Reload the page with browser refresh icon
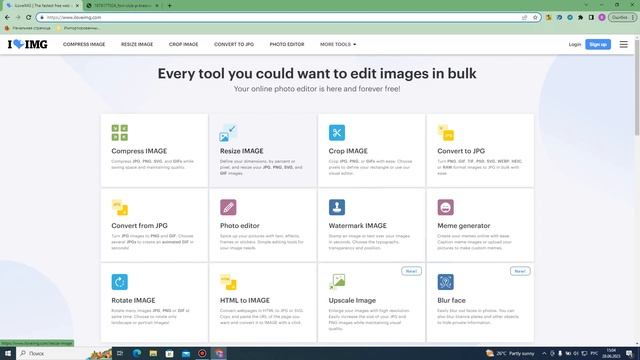The width and height of the screenshot is (640, 360). click(x=28, y=17)
